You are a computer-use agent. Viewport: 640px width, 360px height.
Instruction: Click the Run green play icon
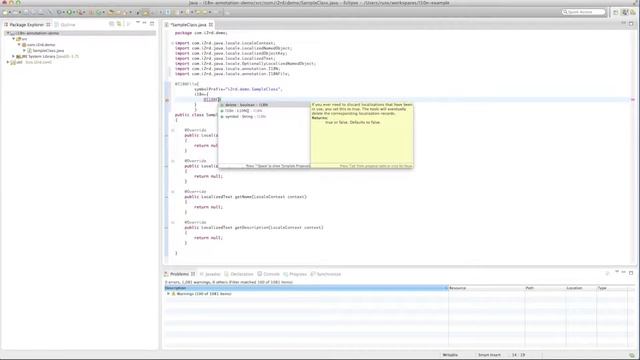[69, 12]
